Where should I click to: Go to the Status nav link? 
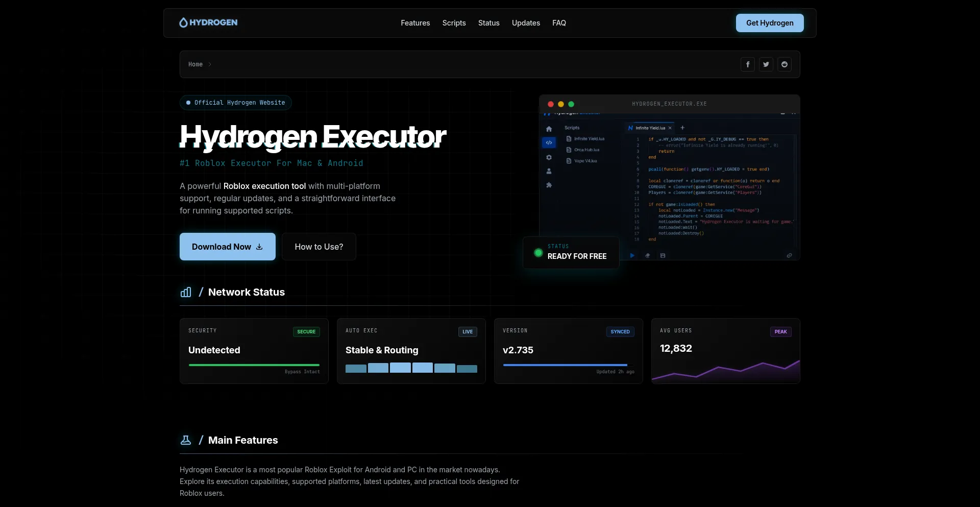pos(488,23)
